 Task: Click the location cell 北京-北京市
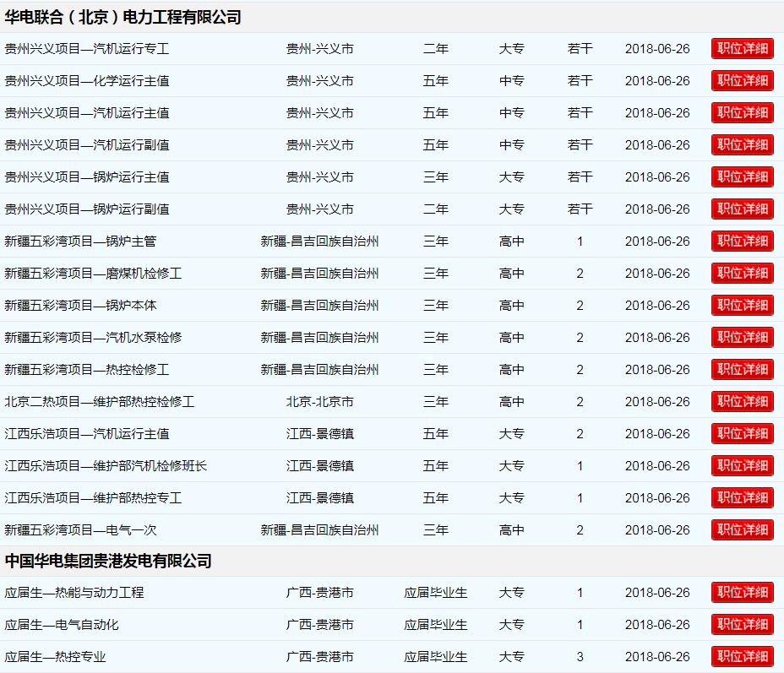pyautogui.click(x=320, y=402)
